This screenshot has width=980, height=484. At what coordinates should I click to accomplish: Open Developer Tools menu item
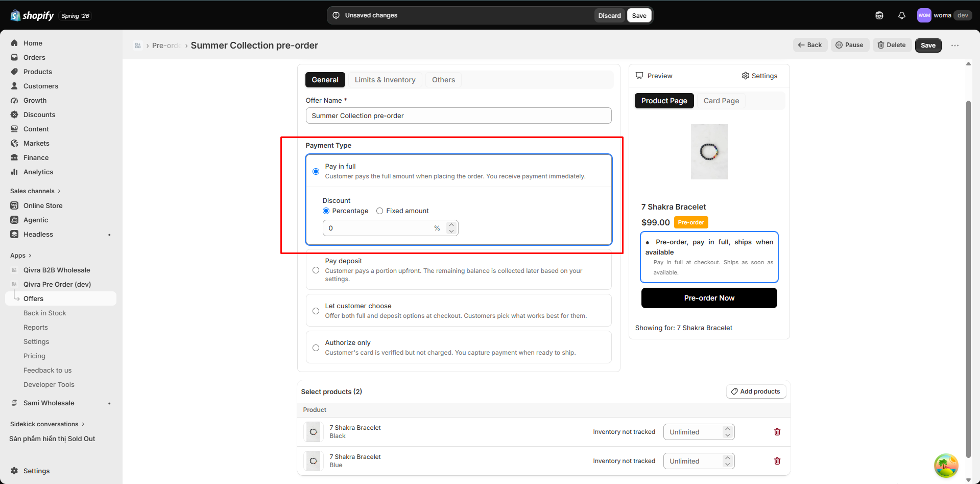pos(49,384)
